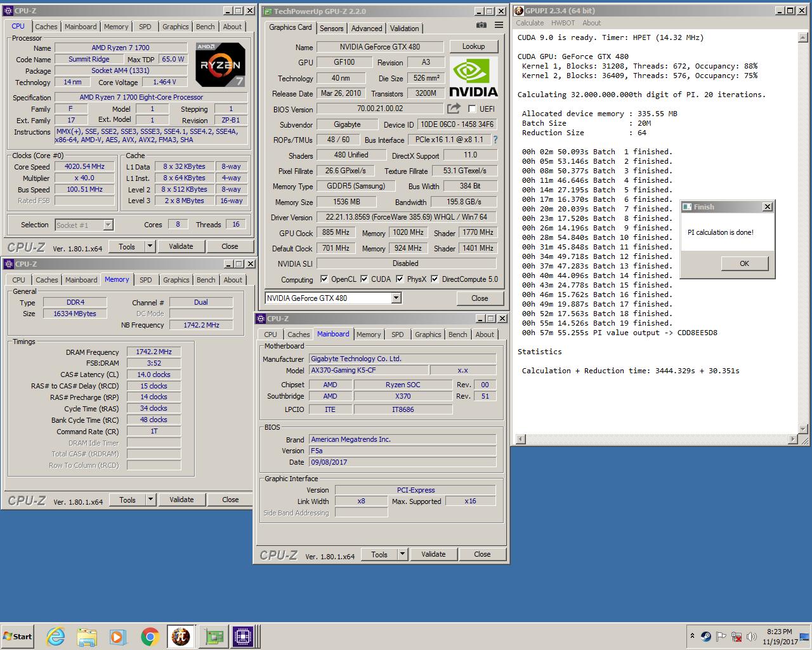Click the GPU-Z screenshot camera icon
Image resolution: width=812 pixels, height=650 pixels.
(x=481, y=25)
